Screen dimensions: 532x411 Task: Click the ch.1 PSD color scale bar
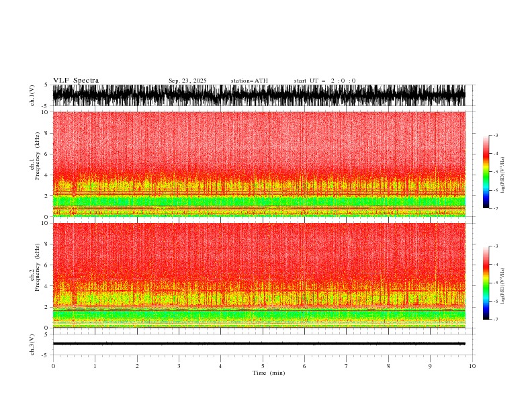tap(486, 172)
